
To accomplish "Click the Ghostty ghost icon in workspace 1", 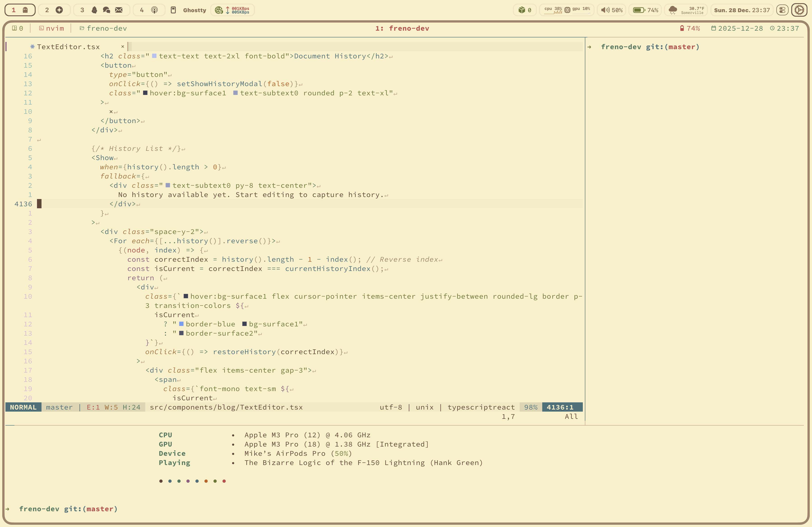I will tap(25, 10).
